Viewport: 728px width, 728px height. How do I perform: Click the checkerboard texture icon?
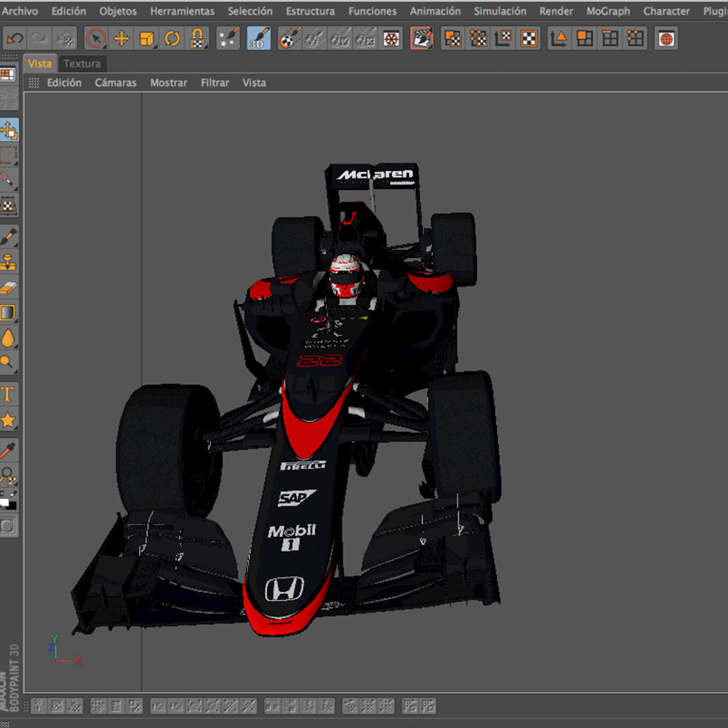pos(530,39)
